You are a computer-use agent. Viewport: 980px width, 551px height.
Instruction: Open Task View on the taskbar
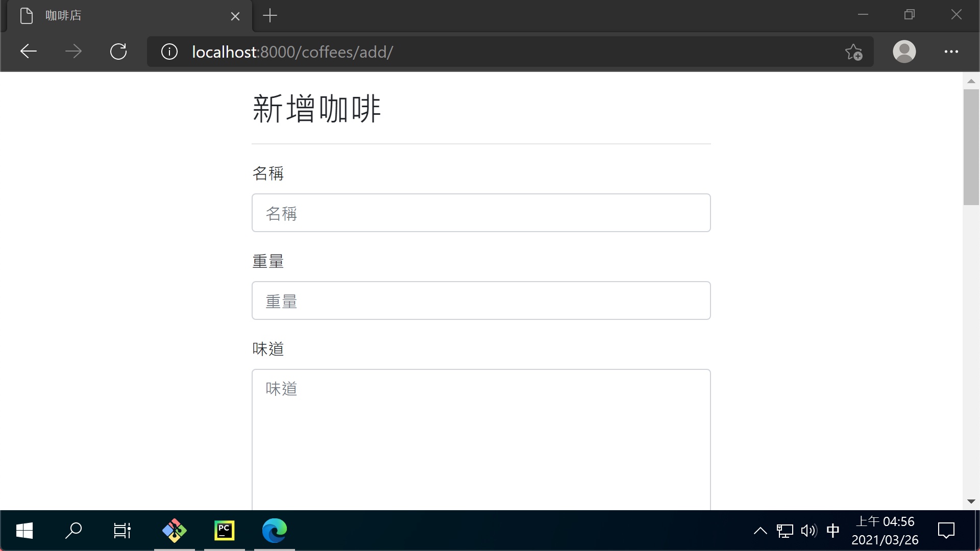[x=122, y=531]
